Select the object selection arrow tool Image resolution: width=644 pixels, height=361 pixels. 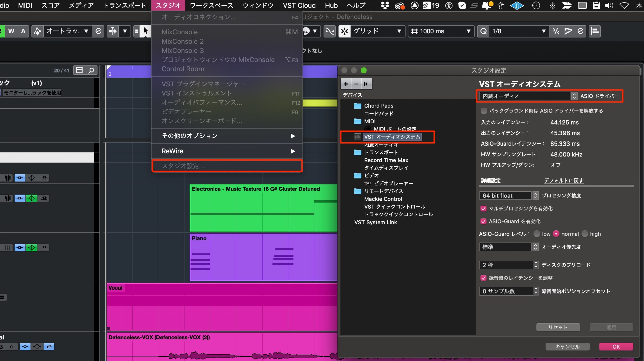coord(146,31)
